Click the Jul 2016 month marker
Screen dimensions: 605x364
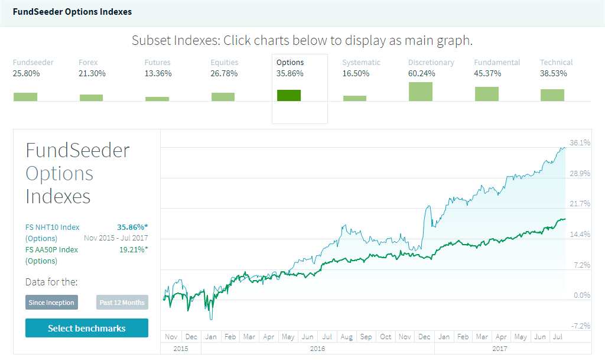(x=327, y=337)
